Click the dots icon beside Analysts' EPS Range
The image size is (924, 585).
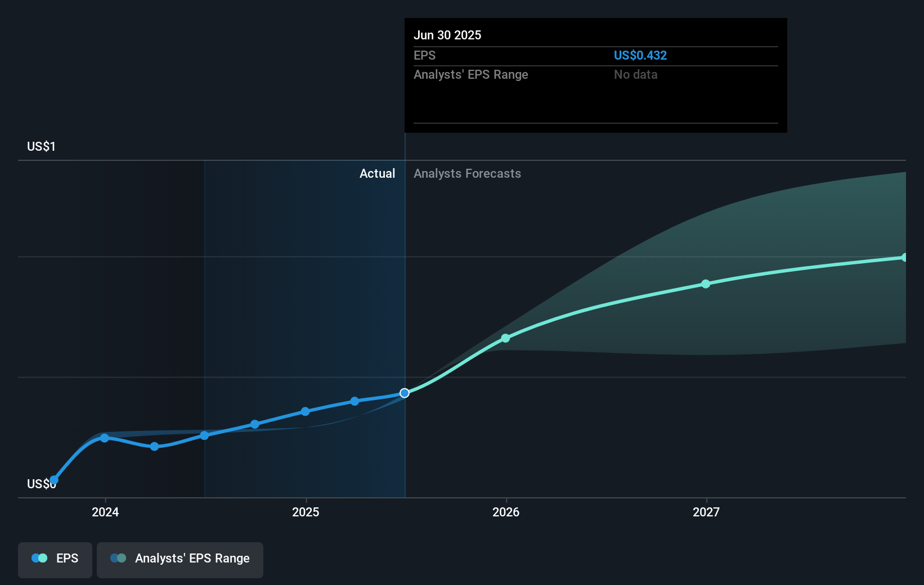118,559
